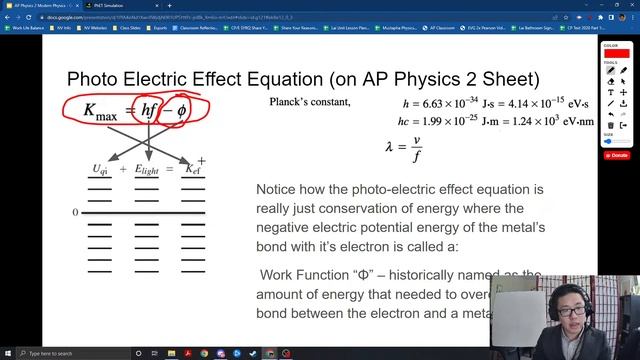Open Task View on taskbar
Image resolution: width=640 pixels, height=360 pixels.
(155, 353)
